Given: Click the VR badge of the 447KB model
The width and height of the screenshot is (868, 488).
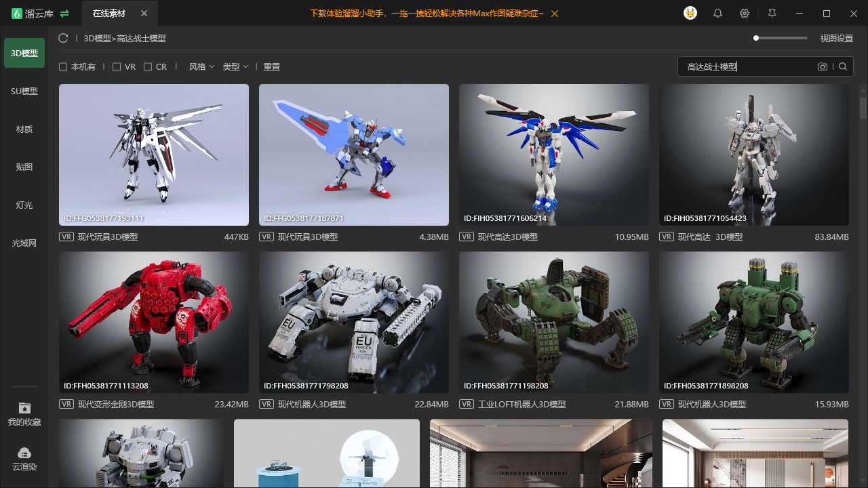Looking at the screenshot, I should point(66,237).
